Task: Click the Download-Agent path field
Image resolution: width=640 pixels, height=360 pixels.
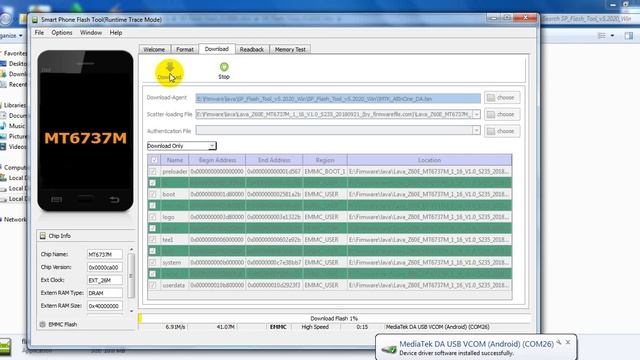Action: coord(338,98)
